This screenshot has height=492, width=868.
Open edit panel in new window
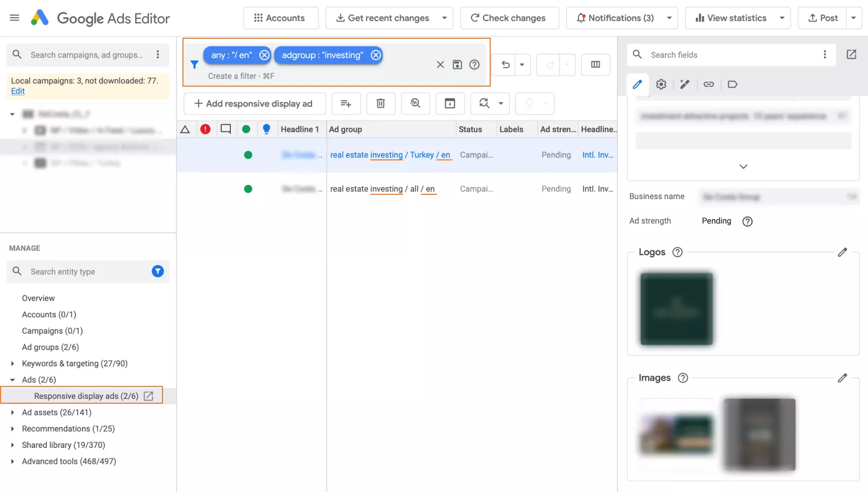coord(851,54)
